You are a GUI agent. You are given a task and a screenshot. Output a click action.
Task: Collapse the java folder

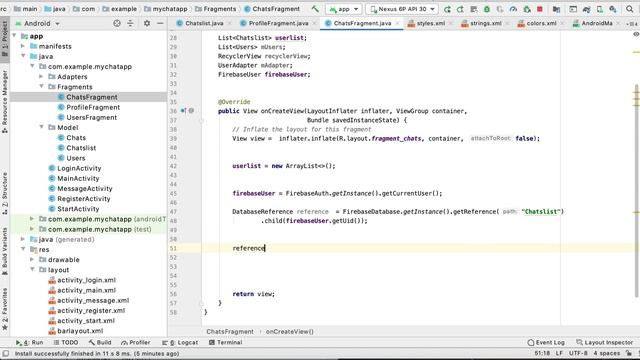23,56
